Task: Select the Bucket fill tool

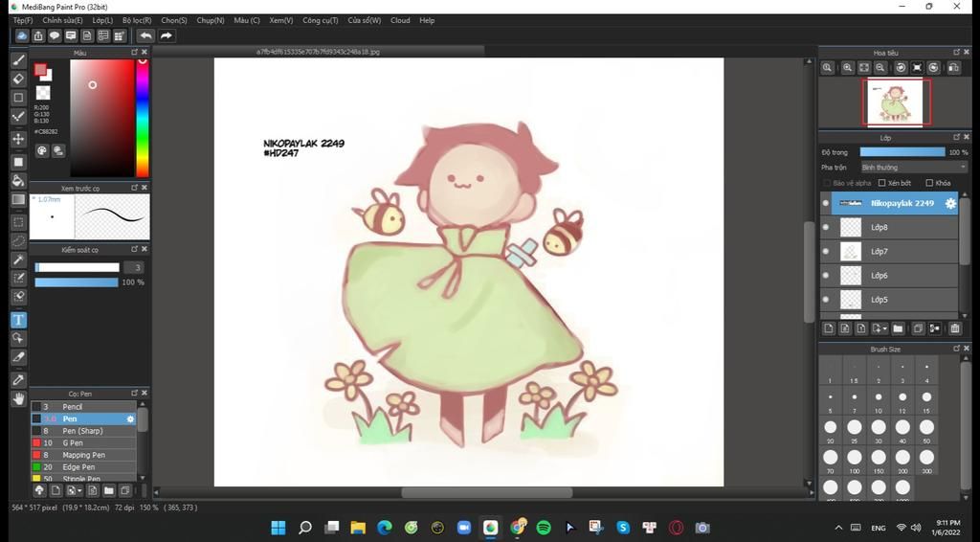Action: pos(18,180)
